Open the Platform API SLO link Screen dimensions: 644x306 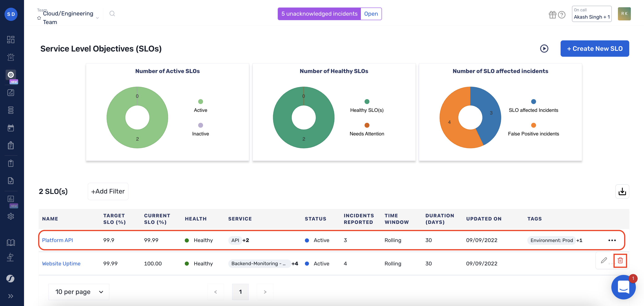tap(58, 240)
